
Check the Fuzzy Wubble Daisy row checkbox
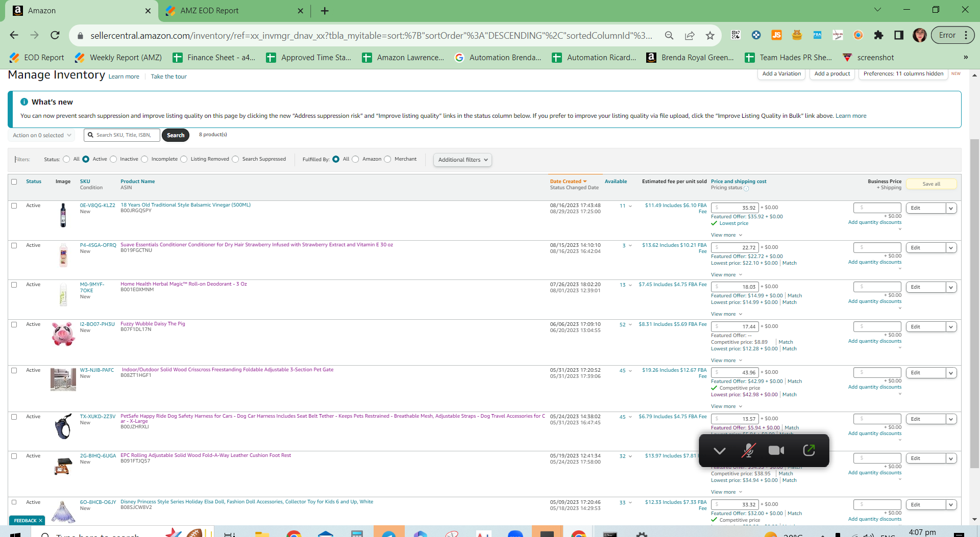click(14, 324)
